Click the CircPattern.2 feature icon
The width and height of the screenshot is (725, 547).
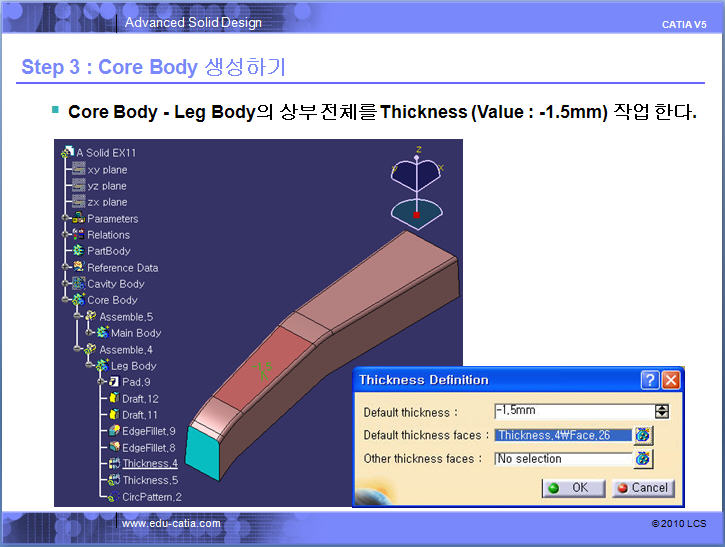(x=113, y=496)
